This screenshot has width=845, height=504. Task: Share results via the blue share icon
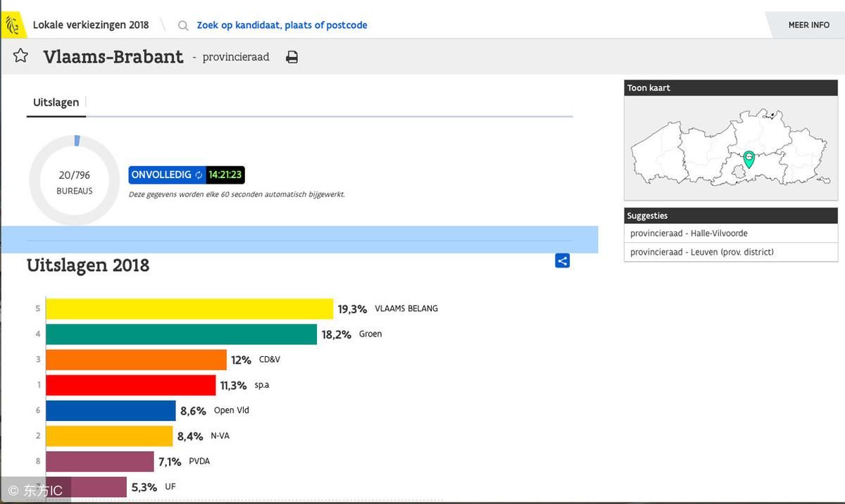pyautogui.click(x=562, y=261)
